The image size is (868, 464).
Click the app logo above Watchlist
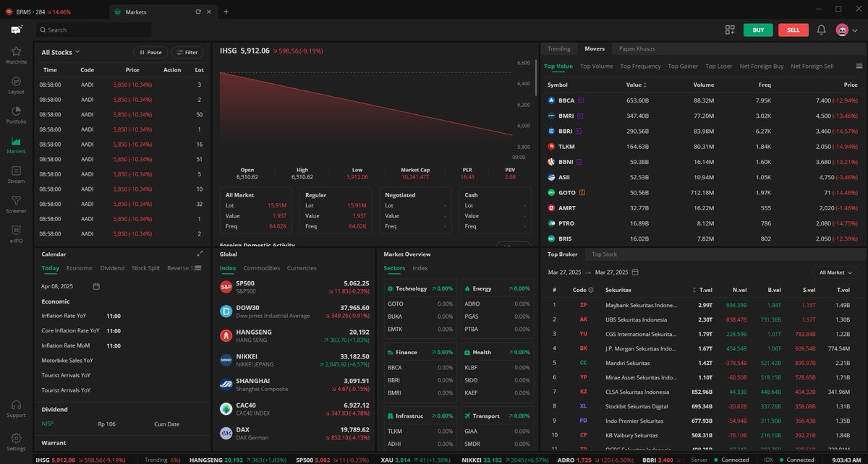point(16,30)
